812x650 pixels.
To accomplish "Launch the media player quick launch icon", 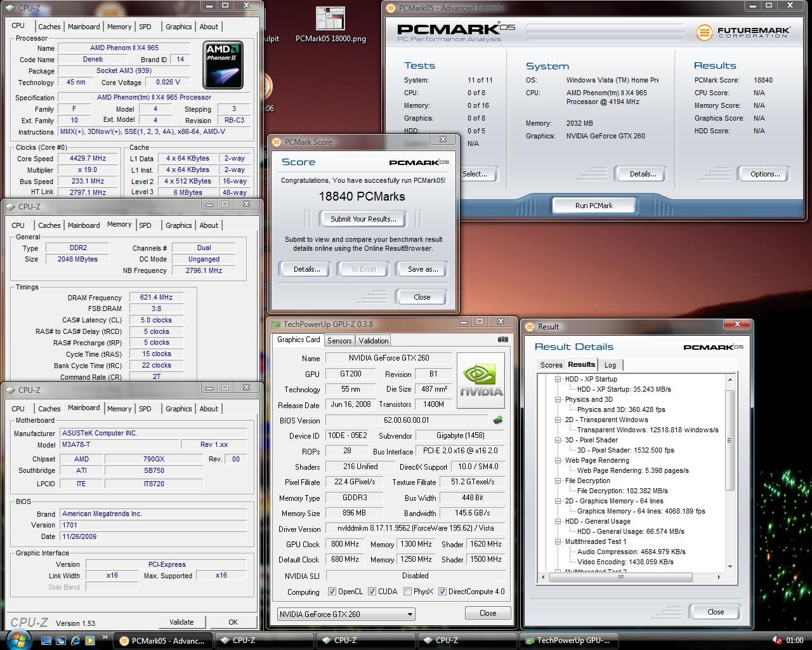I will [90, 640].
